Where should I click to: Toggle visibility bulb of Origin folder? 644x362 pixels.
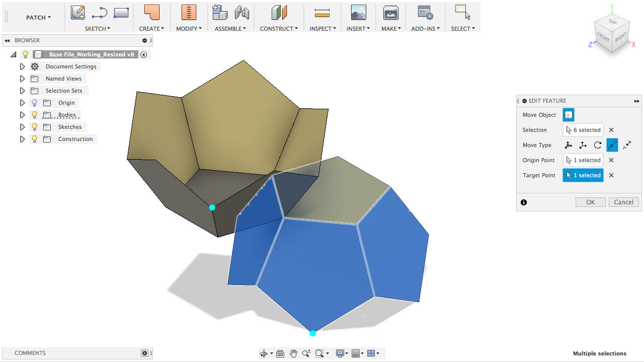pos(35,103)
